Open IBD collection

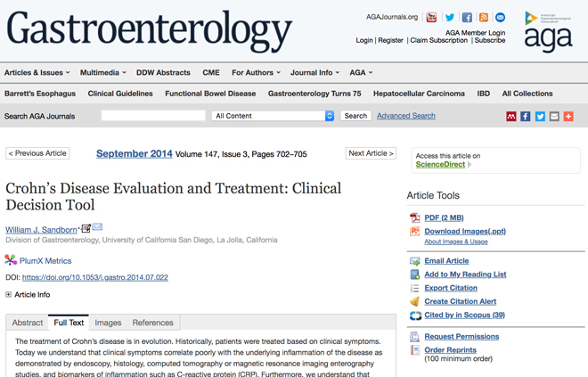tap(484, 94)
